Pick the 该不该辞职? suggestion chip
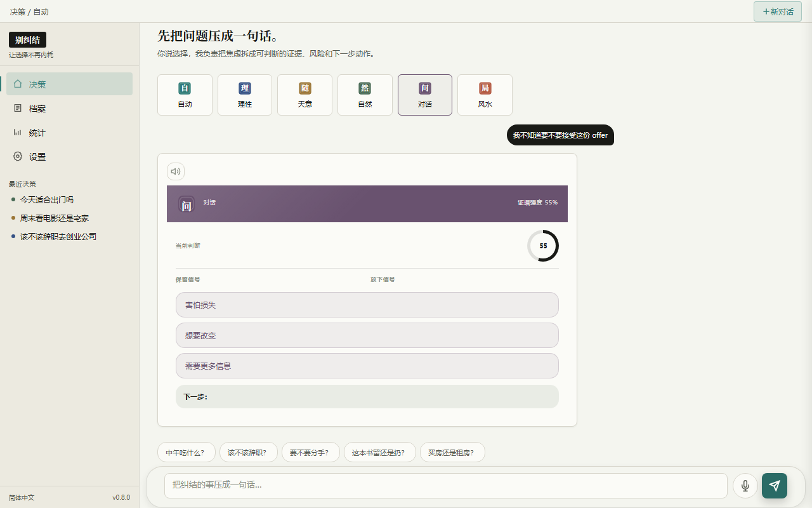This screenshot has height=508, width=812. click(249, 453)
